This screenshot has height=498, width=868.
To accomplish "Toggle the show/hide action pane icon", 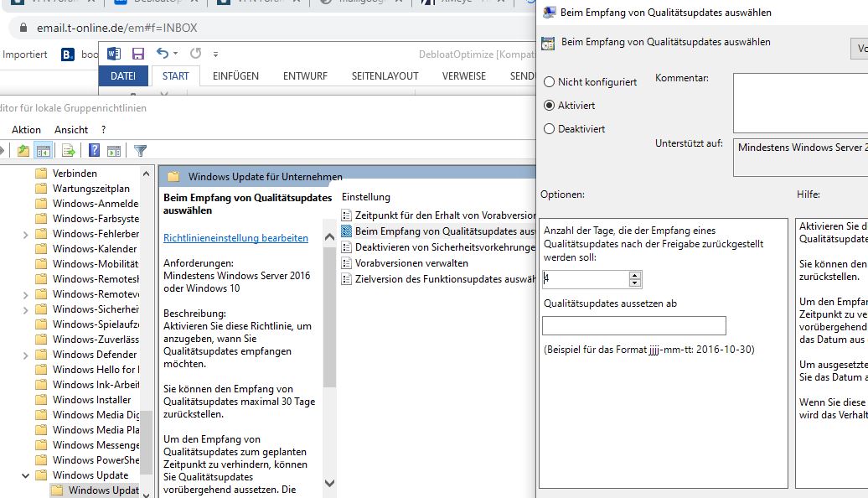I will coord(114,151).
